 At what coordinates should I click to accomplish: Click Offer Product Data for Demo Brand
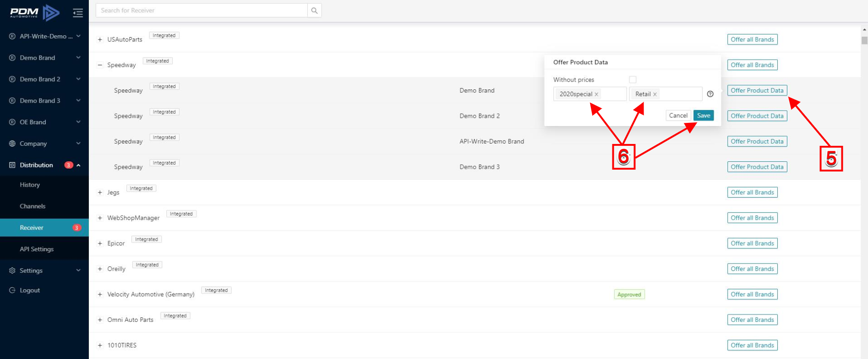pos(757,90)
